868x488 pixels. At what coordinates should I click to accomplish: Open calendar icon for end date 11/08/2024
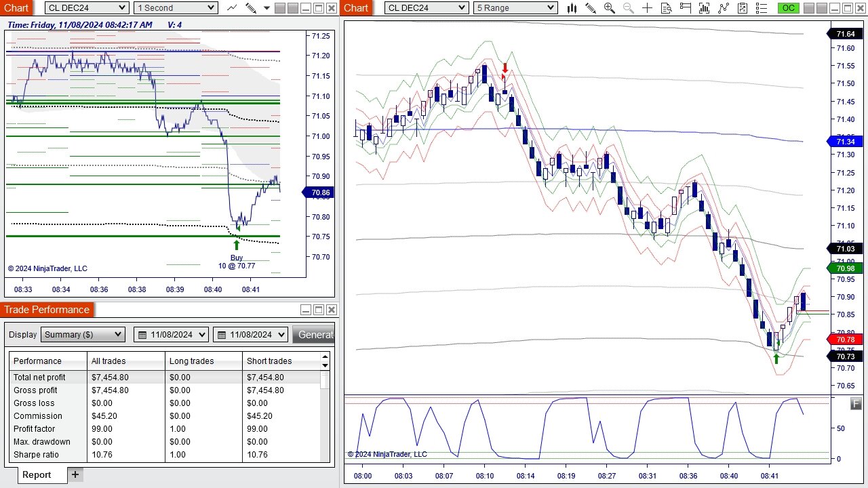click(222, 334)
